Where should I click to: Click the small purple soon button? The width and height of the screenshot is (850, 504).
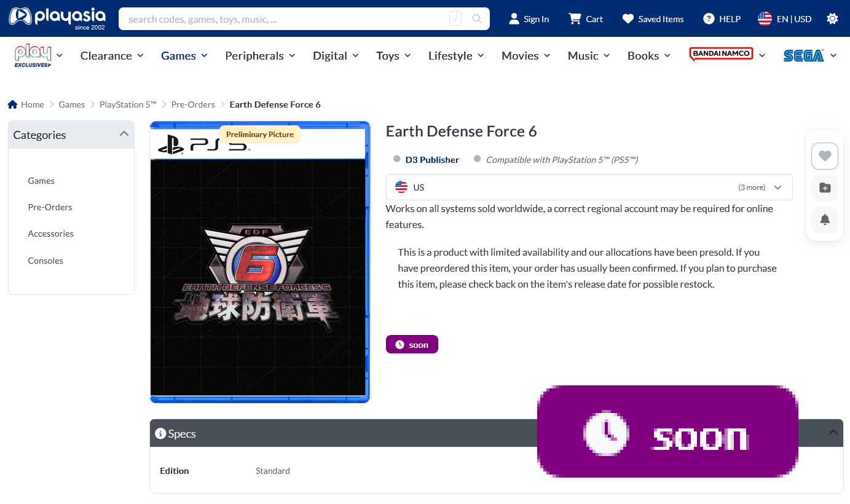(x=412, y=344)
